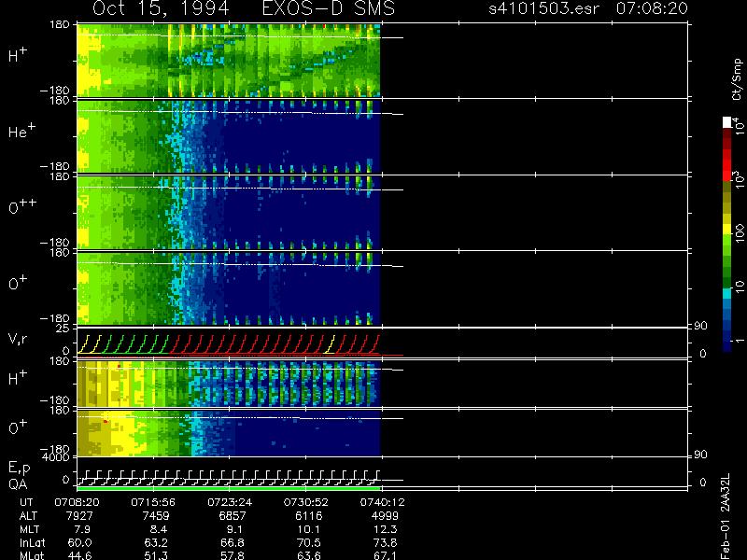The image size is (747, 560).
Task: Click the UT value "0740:12"
Action: (x=382, y=502)
